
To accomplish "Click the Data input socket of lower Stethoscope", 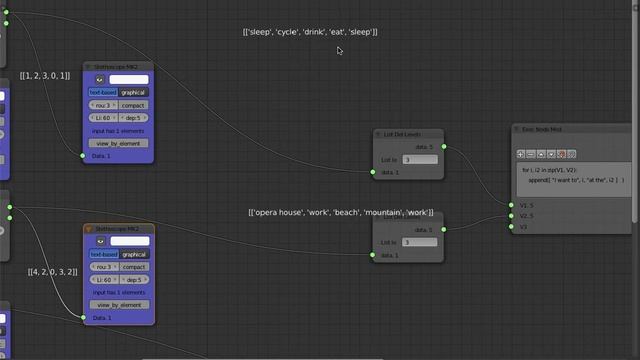I will (83, 317).
